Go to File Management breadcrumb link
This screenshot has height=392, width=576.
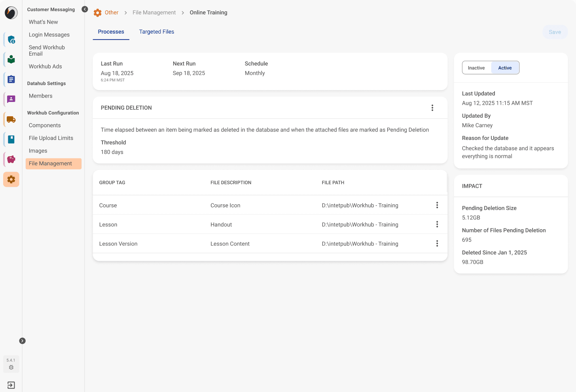click(154, 13)
